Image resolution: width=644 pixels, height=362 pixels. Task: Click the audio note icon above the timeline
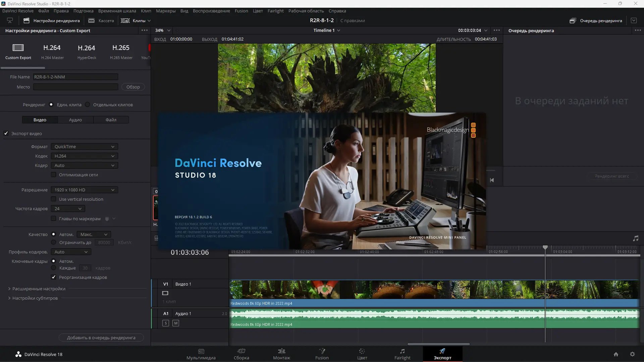636,238
